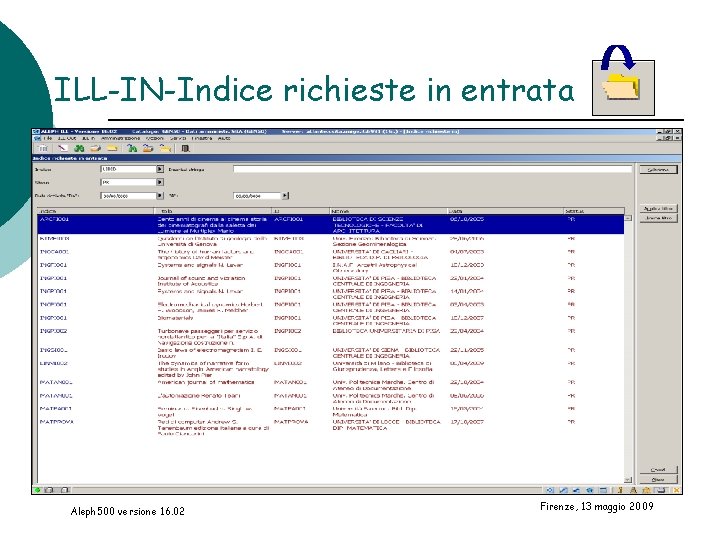
Task: Click the list scrollbar down arrow
Action: point(628,480)
